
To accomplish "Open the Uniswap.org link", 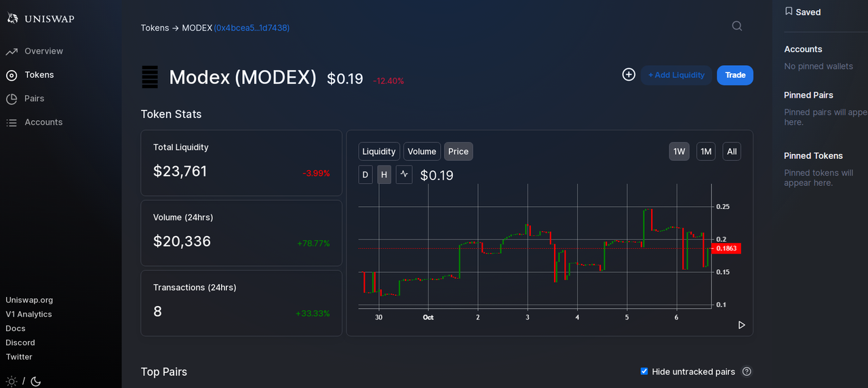I will pyautogui.click(x=29, y=300).
